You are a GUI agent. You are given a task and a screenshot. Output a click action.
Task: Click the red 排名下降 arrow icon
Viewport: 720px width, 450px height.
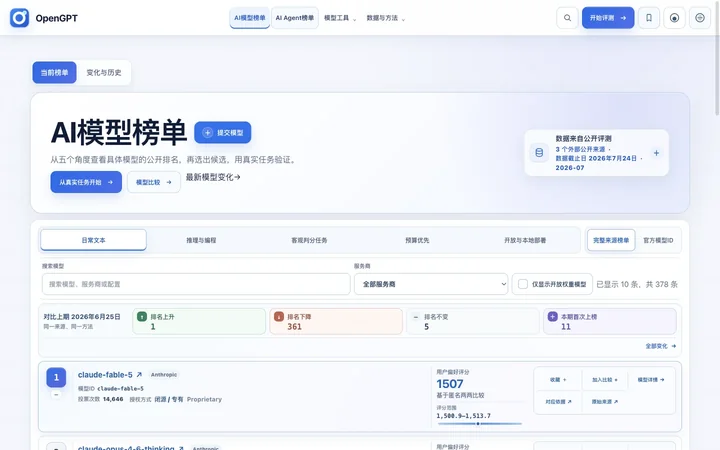pos(279,316)
